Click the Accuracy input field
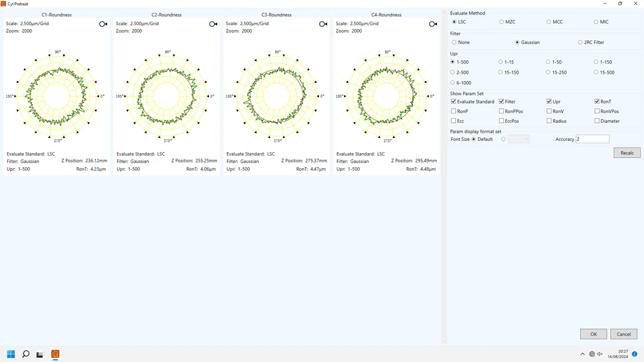 click(592, 139)
